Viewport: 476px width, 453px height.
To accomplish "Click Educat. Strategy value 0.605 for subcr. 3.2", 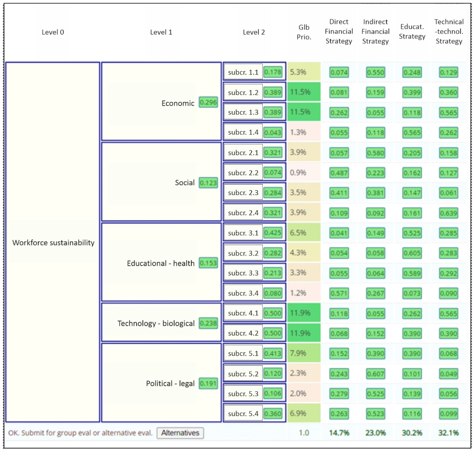I will pyautogui.click(x=412, y=253).
